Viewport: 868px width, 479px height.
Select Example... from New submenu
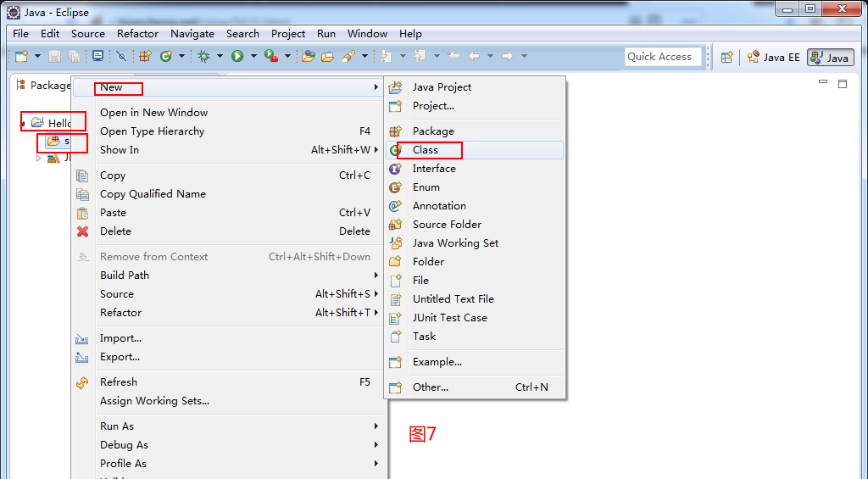(475, 362)
